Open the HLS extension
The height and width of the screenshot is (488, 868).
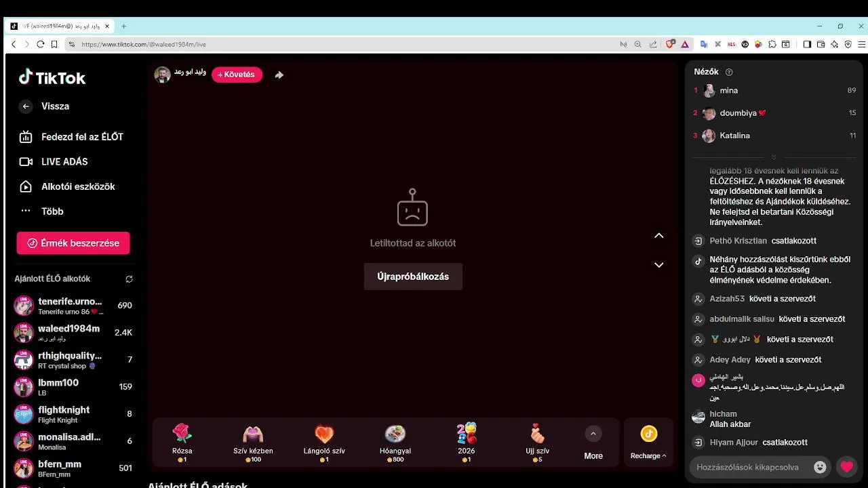click(731, 44)
